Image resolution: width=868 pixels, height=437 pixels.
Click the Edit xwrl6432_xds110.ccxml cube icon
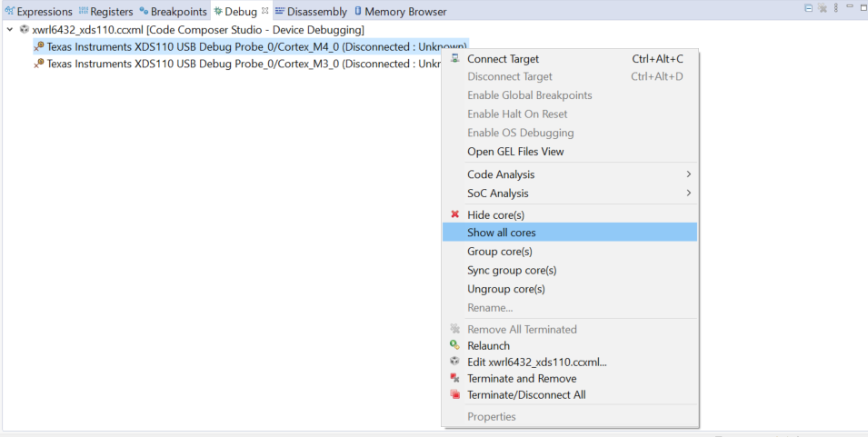[x=455, y=362]
